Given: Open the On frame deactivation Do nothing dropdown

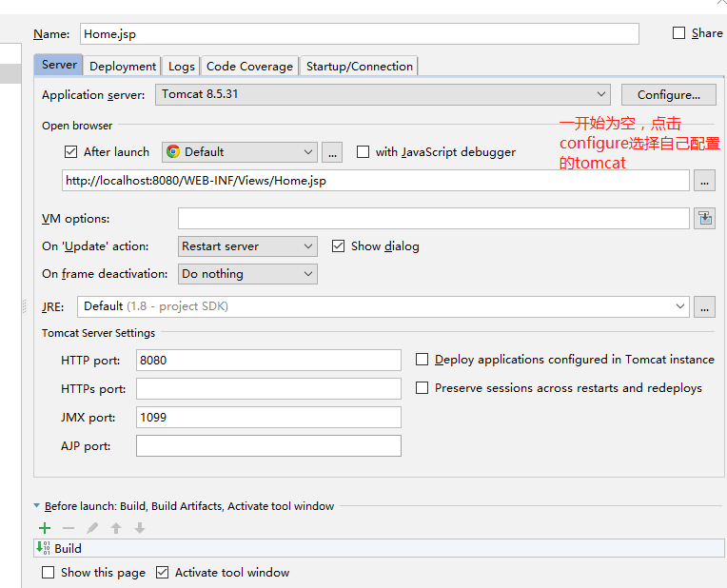Looking at the screenshot, I should 247,274.
